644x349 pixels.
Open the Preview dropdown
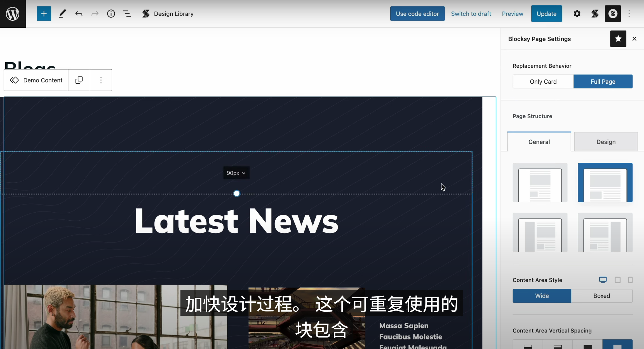point(512,13)
